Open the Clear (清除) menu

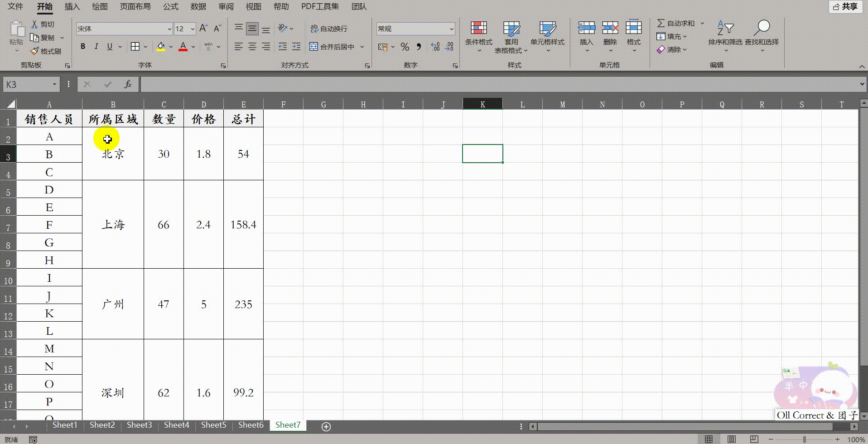[x=672, y=49]
